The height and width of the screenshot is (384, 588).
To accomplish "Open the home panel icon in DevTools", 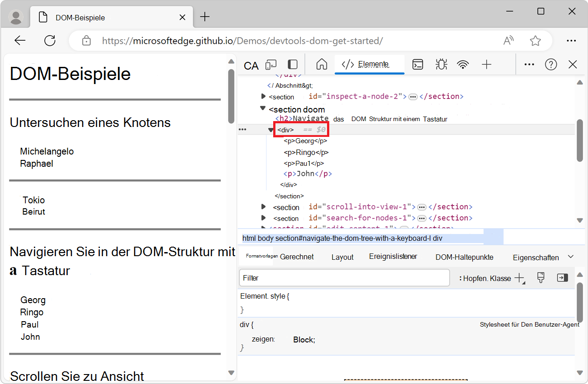I will point(321,64).
